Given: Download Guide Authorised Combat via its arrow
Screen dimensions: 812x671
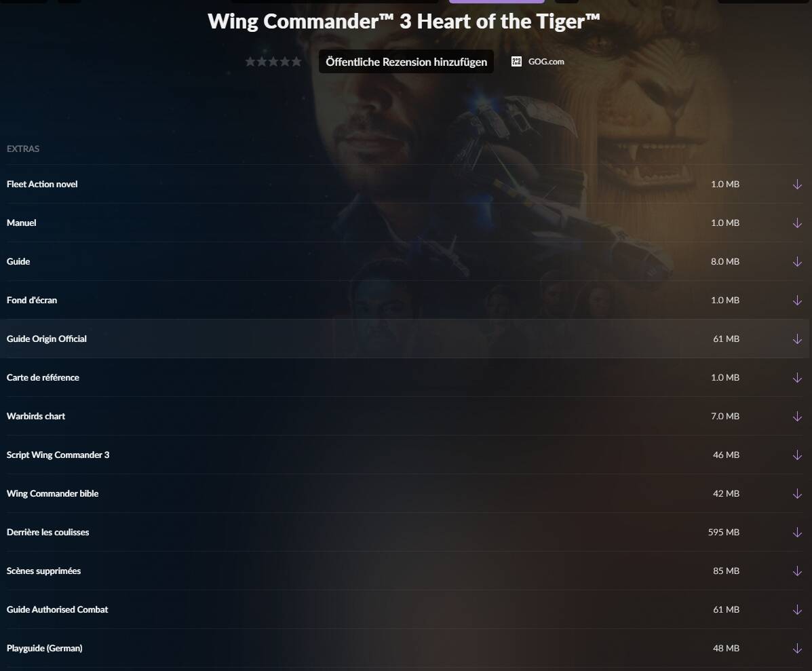Looking at the screenshot, I should tap(797, 609).
